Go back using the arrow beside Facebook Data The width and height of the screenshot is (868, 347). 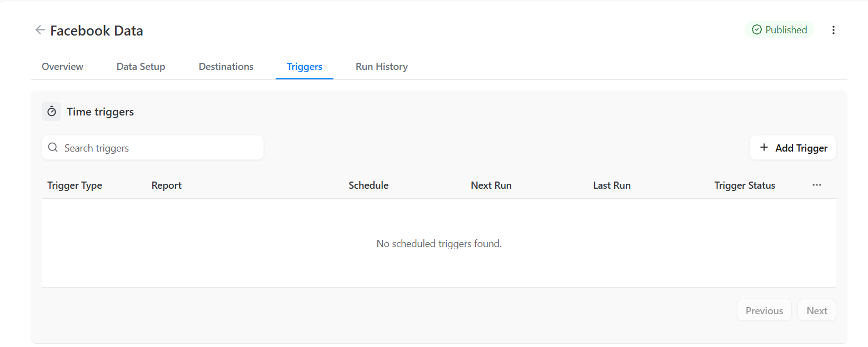click(39, 30)
